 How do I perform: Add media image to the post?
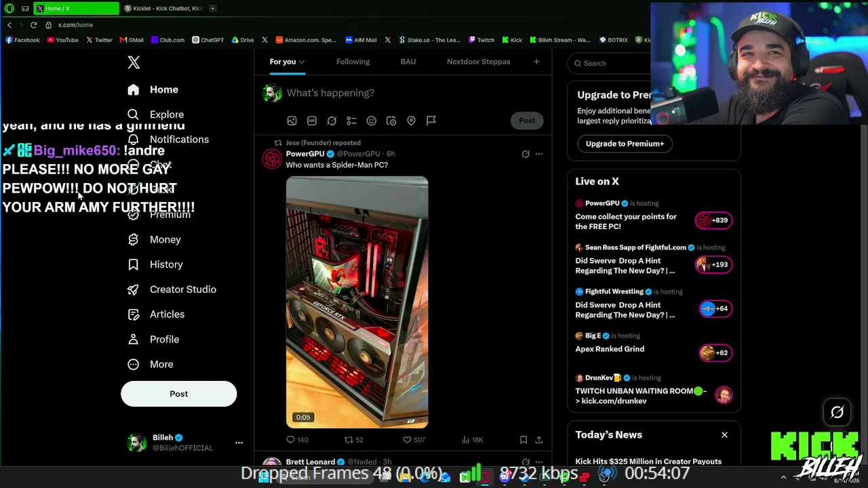tap(292, 121)
